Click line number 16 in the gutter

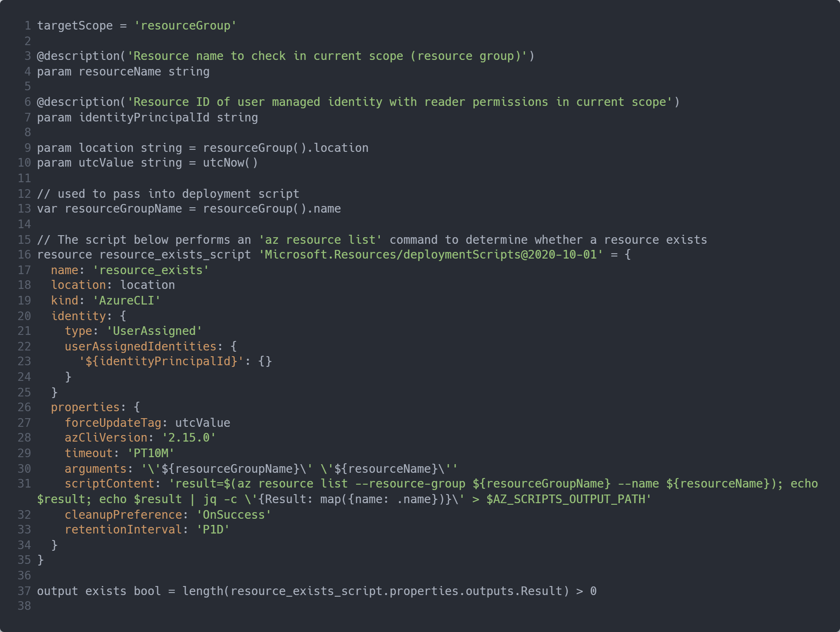(24, 255)
